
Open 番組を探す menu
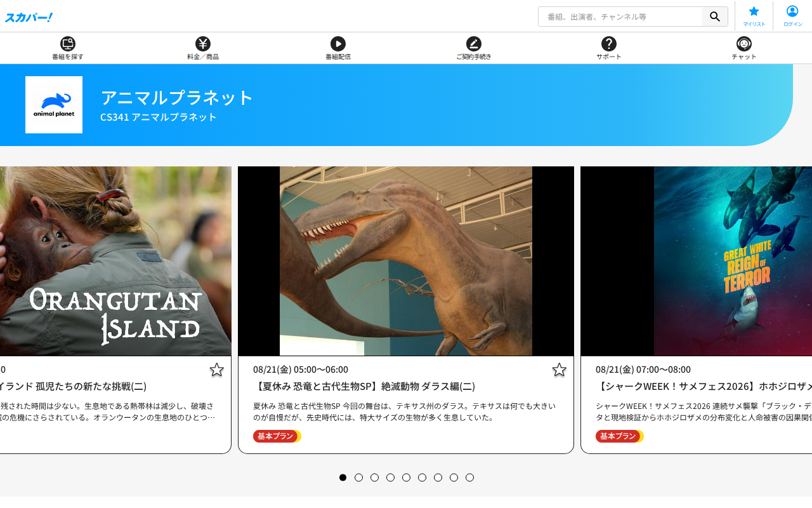coord(68,48)
